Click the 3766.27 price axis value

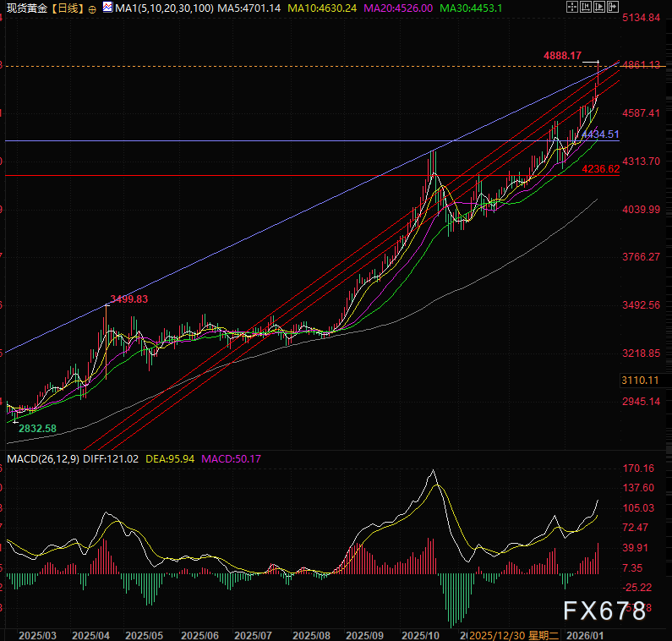tap(641, 257)
